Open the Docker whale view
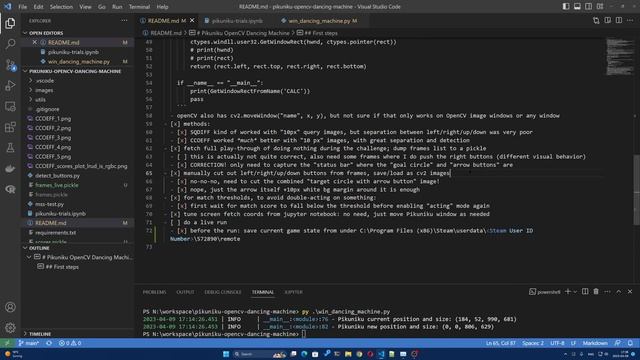This screenshot has width=640, height=360. 10,169
